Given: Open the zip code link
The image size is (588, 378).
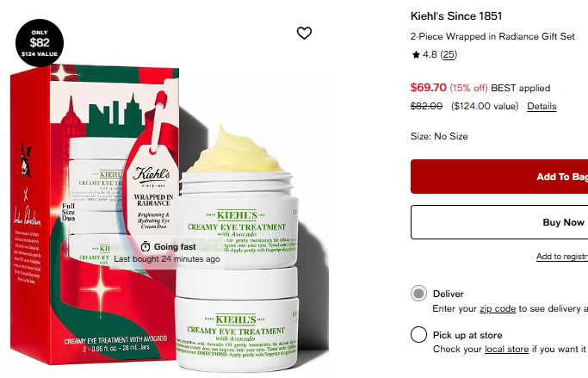Looking at the screenshot, I should (x=498, y=308).
